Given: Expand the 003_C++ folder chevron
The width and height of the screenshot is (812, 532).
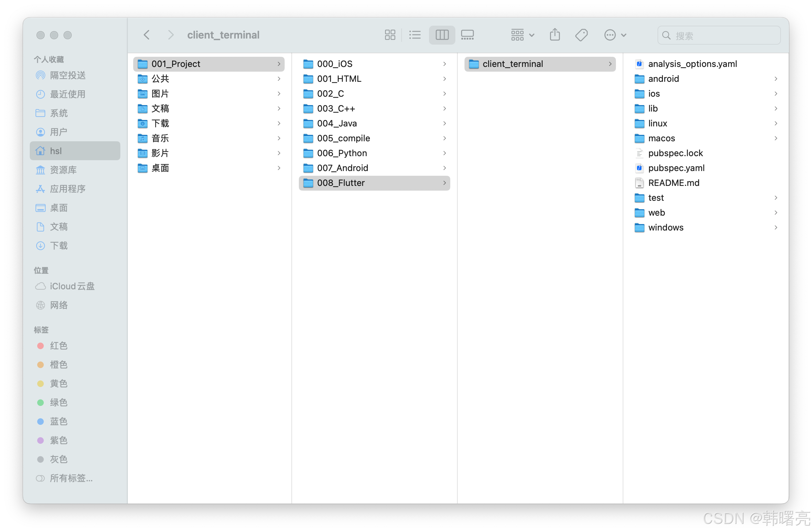Looking at the screenshot, I should coord(445,108).
